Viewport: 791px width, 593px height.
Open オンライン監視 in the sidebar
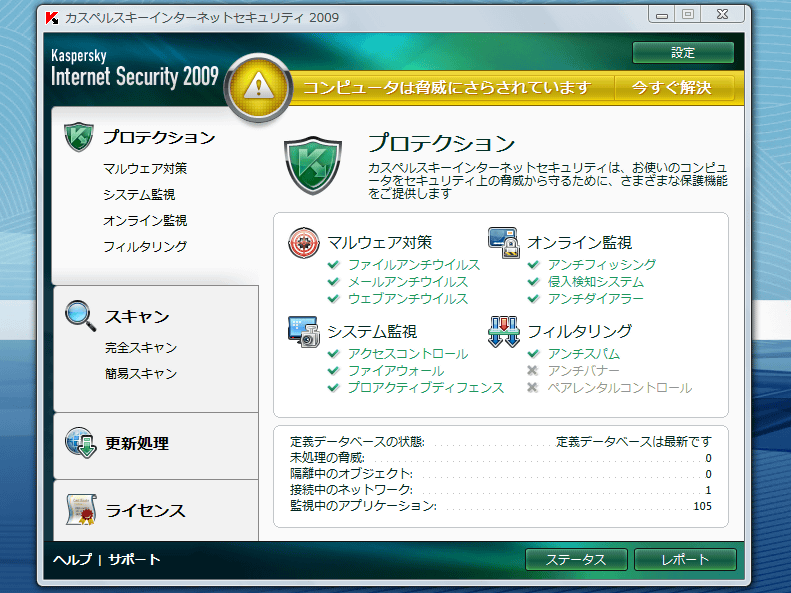(145, 220)
